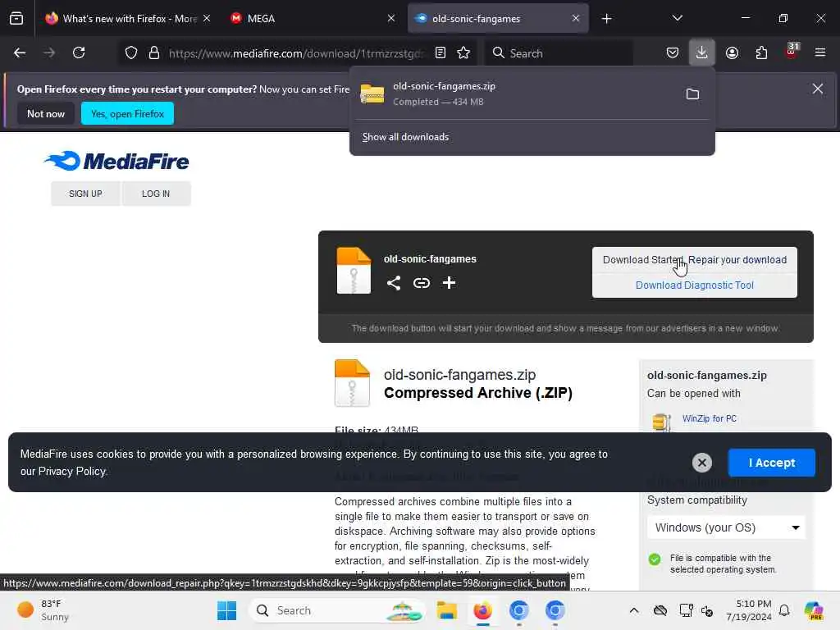
Task: Open the Privacy Policy link
Action: pos(72,472)
